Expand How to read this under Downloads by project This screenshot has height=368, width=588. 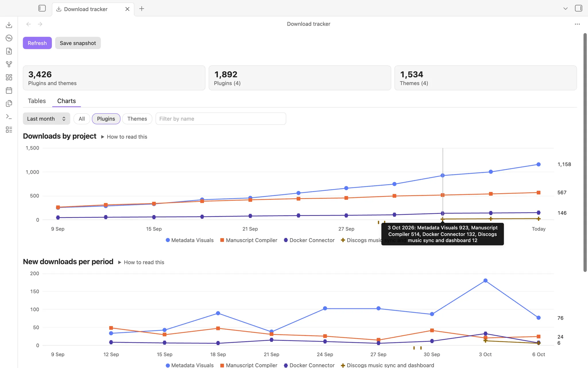click(124, 137)
